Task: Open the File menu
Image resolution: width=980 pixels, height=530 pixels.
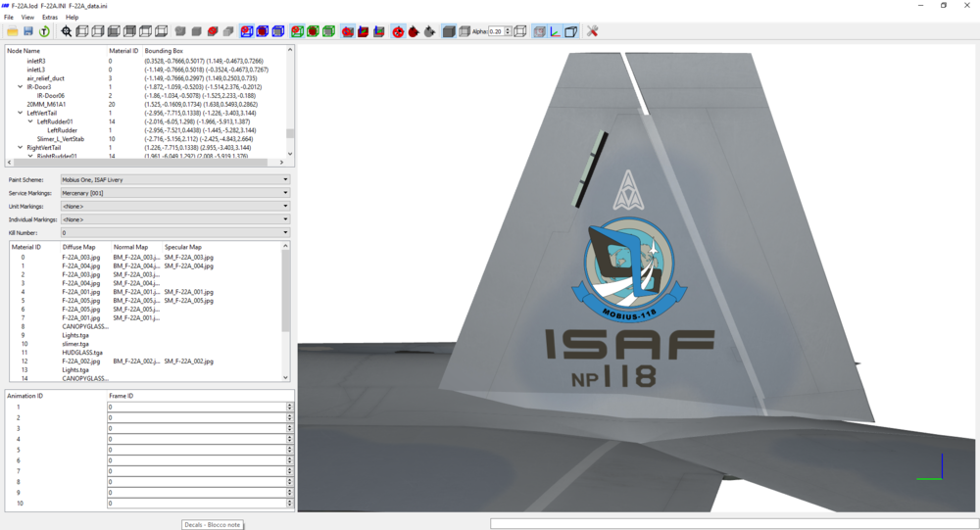Action: (9, 18)
